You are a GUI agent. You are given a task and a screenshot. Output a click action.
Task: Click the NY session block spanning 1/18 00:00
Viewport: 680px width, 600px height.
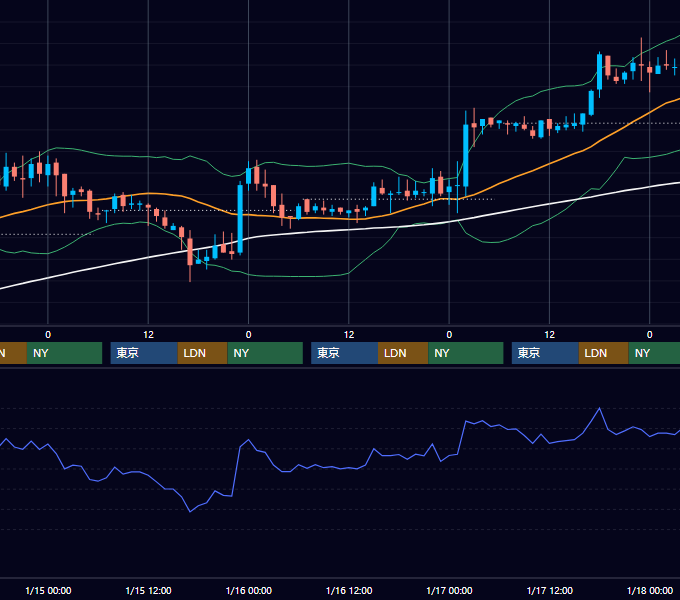coord(654,353)
